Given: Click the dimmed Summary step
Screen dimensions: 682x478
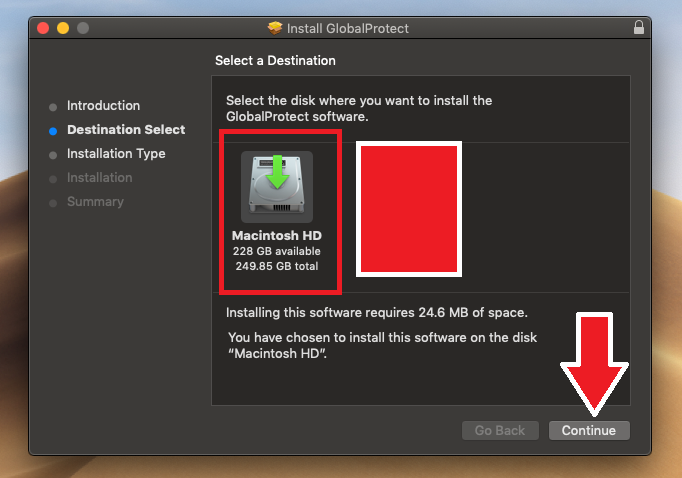Looking at the screenshot, I should pyautogui.click(x=95, y=202).
